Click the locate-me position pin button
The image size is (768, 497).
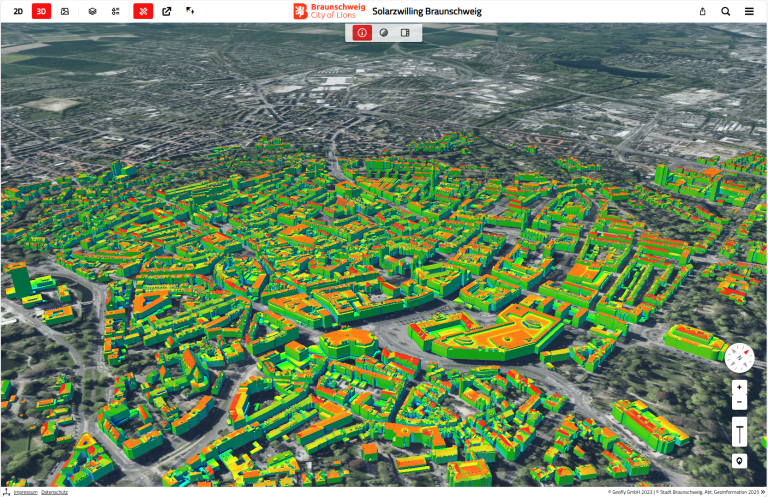[739, 461]
